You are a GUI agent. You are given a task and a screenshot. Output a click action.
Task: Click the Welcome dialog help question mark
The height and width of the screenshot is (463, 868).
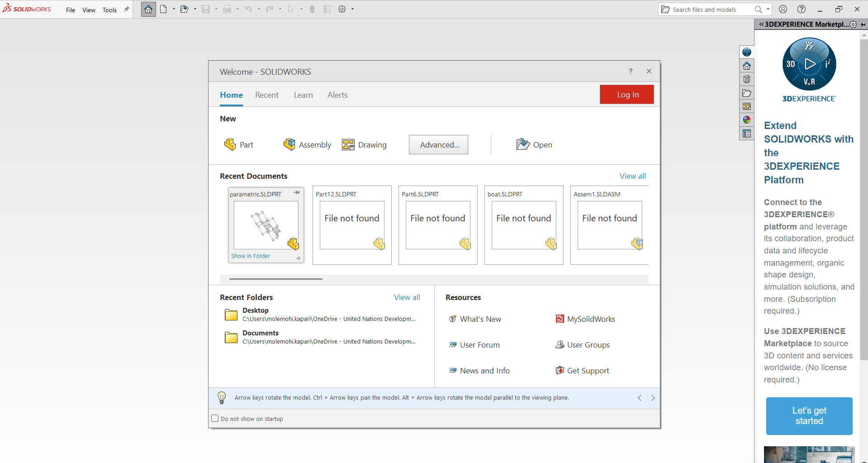point(631,71)
